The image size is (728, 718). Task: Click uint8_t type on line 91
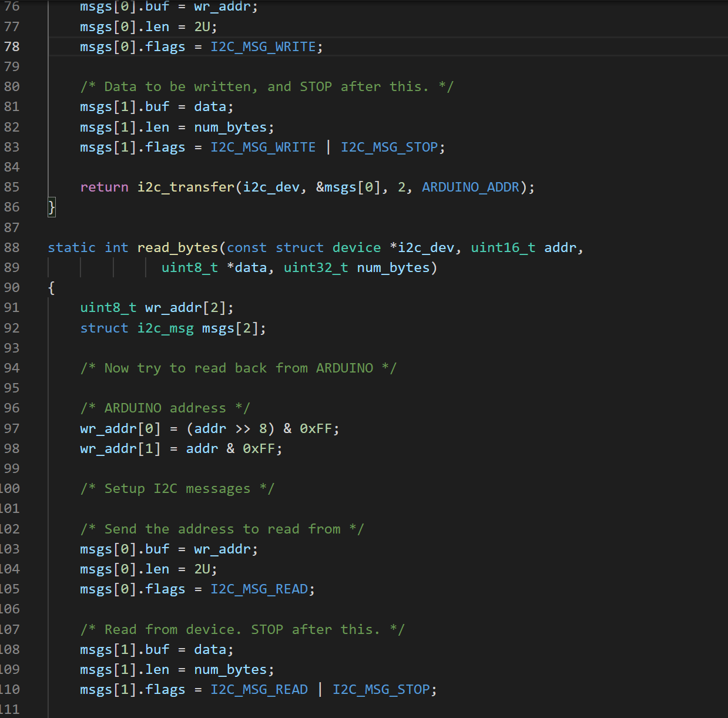109,307
